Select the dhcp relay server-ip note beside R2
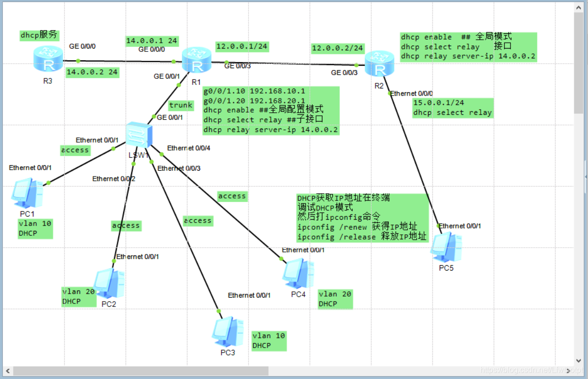Screen dimensions: 588x379 pyautogui.click(x=469, y=47)
